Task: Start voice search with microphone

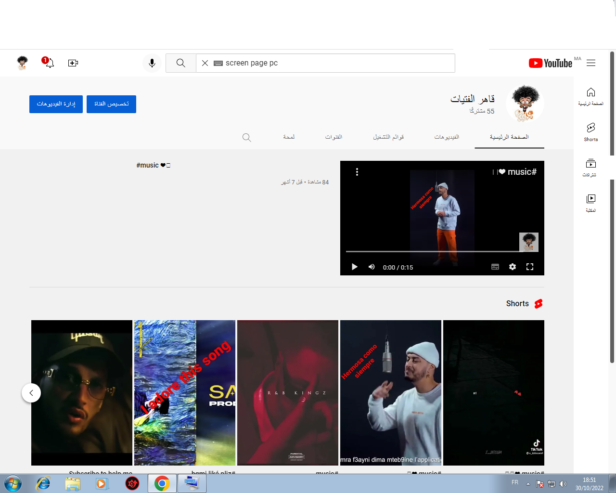Action: 152,63
